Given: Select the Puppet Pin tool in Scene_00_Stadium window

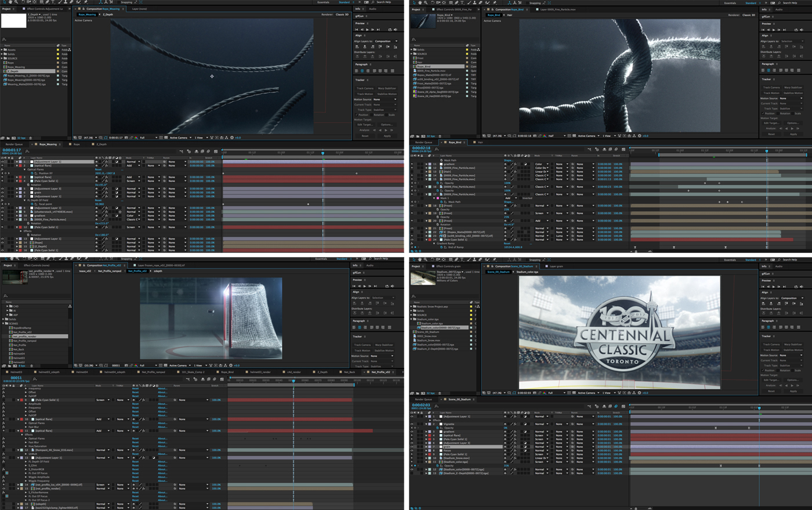Looking at the screenshot, I should 494,259.
